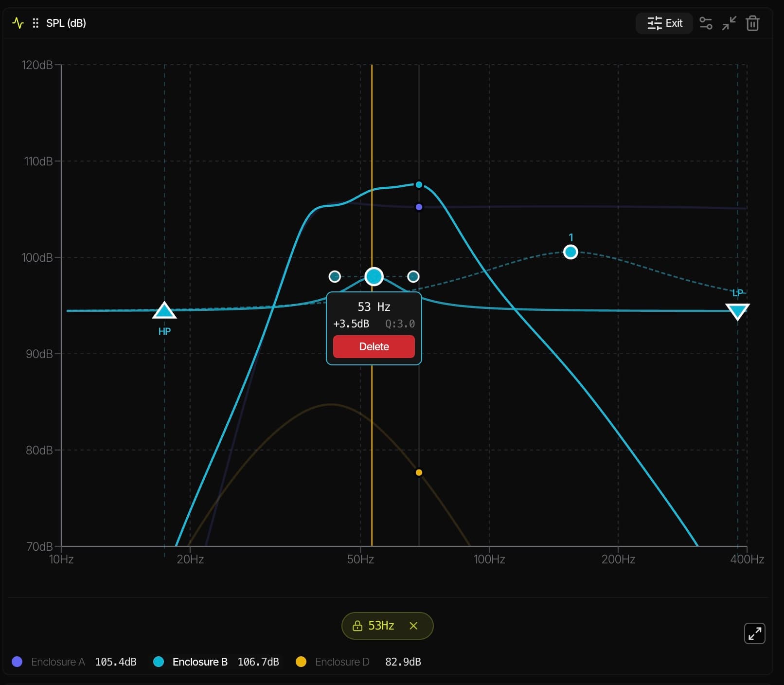The image size is (784, 685).
Task: Open the signal routing icon near Exit
Action: (x=706, y=23)
